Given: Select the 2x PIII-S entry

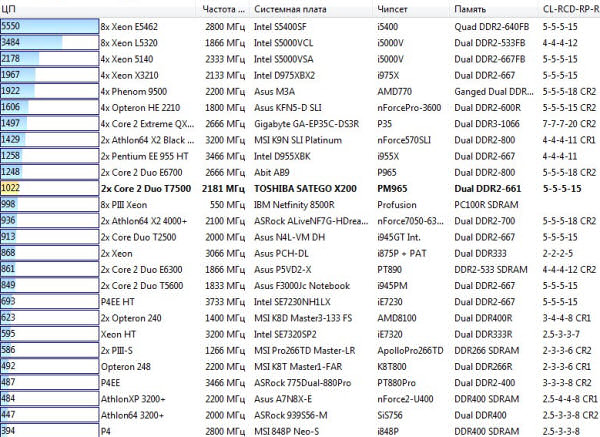Looking at the screenshot, I should coord(116,351).
